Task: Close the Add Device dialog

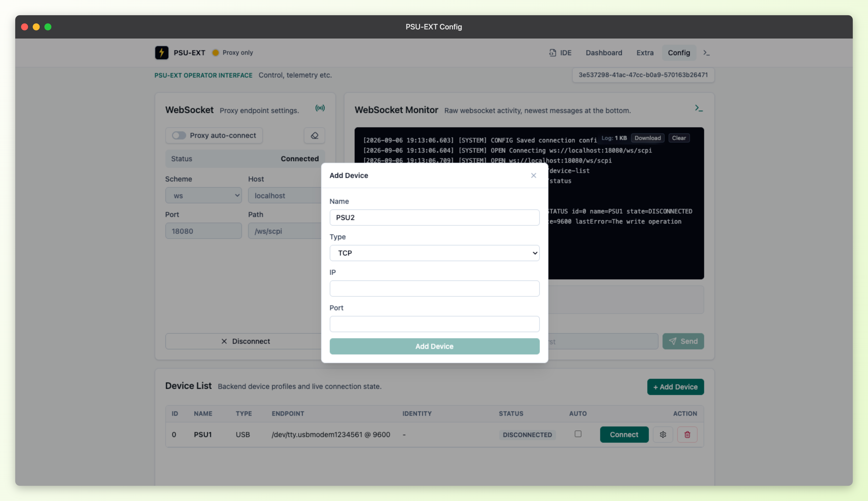Action: pyautogui.click(x=533, y=175)
